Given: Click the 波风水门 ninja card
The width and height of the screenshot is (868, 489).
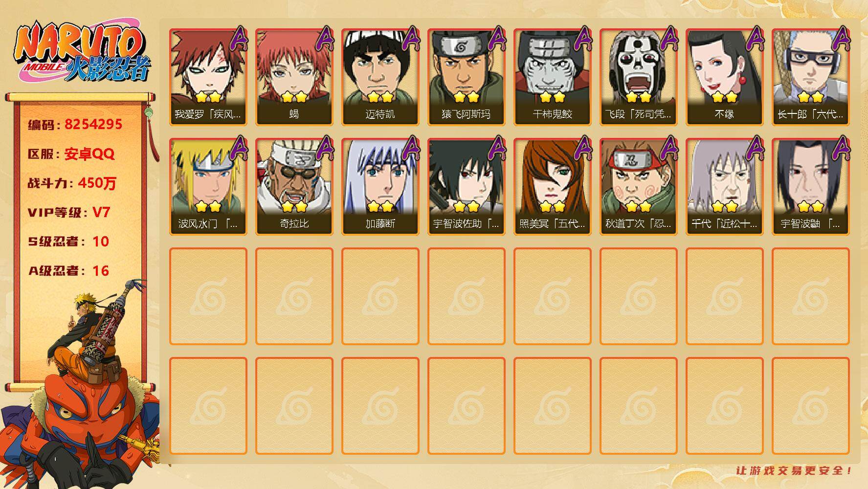Looking at the screenshot, I should 208,186.
